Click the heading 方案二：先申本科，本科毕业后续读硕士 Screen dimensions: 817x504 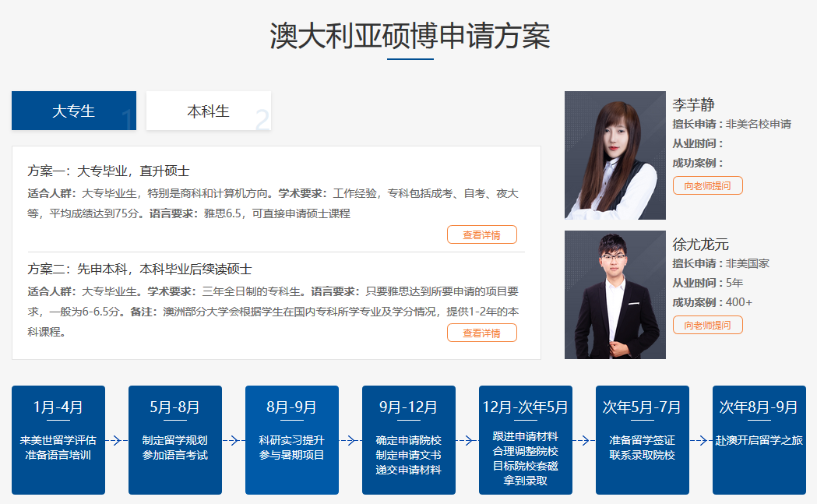pos(139,269)
